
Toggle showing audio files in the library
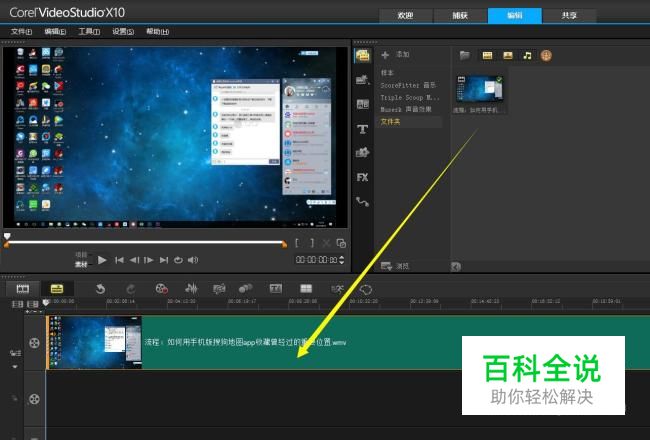[527, 55]
